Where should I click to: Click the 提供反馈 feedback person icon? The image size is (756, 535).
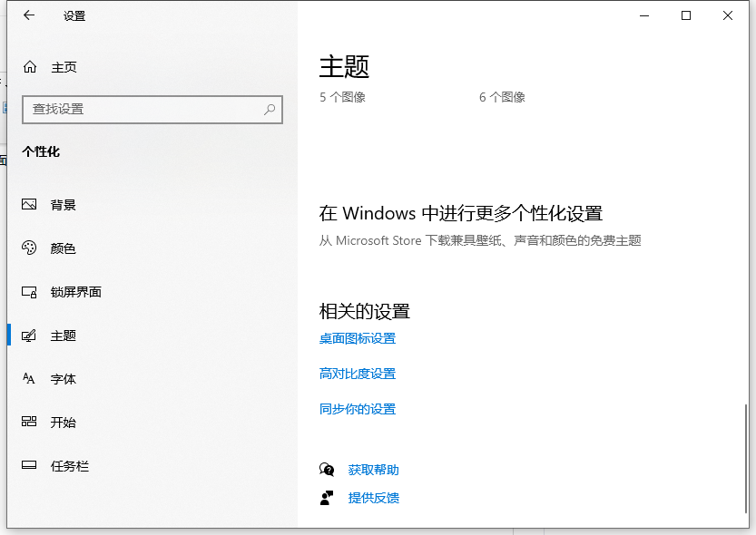(x=327, y=497)
